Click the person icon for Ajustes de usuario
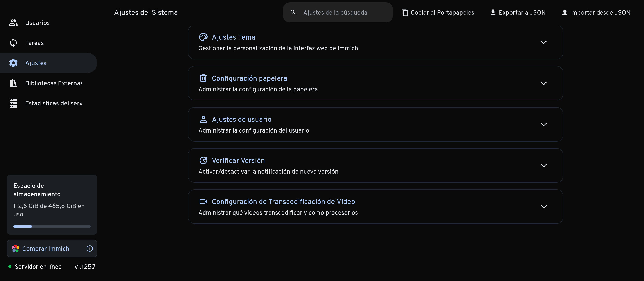This screenshot has height=281, width=644. (203, 120)
